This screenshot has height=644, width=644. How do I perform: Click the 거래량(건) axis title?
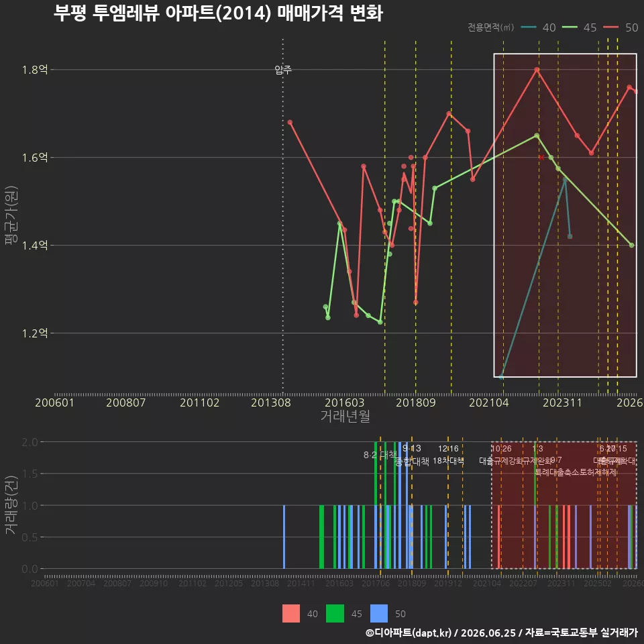point(11,504)
